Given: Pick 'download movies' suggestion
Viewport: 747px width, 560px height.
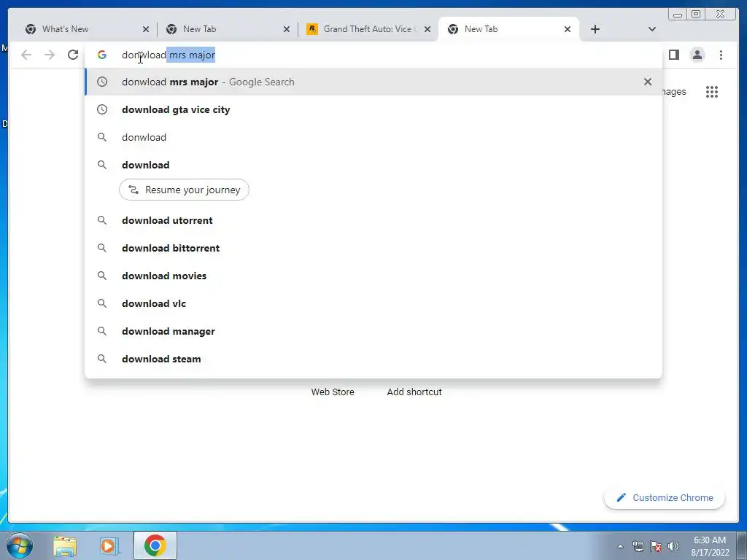Looking at the screenshot, I should [x=373, y=276].
